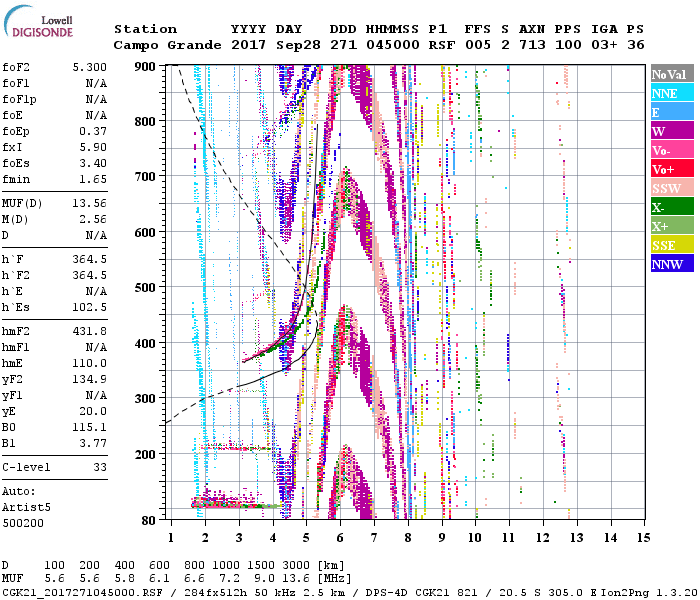
Task: Click the SSW light pink legend swatch
Action: 672,188
